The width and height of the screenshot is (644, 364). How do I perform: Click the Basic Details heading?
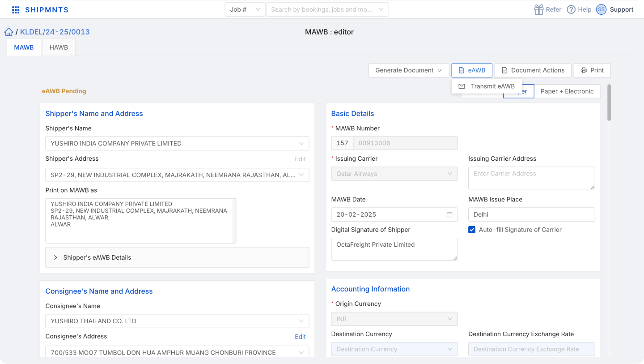pos(352,114)
